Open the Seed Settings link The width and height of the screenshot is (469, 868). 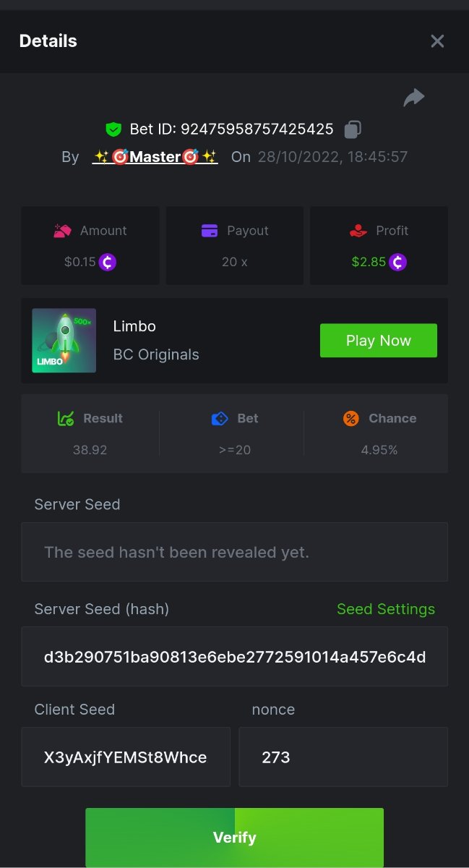(386, 609)
